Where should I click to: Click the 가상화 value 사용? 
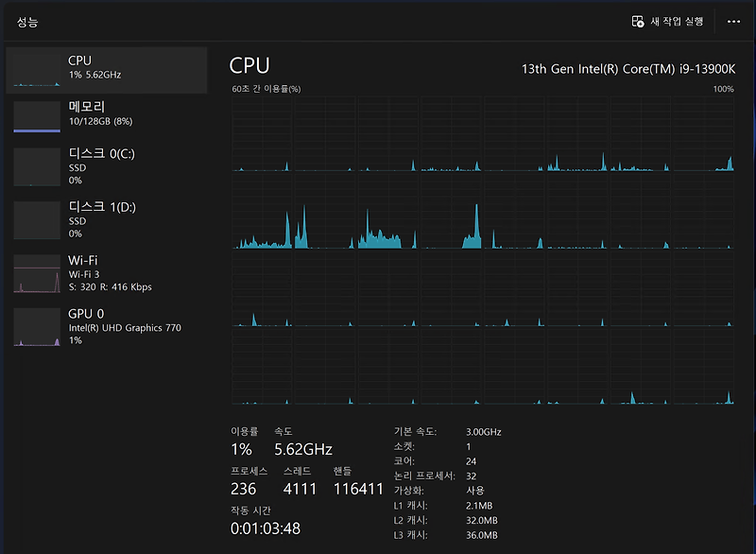point(475,491)
